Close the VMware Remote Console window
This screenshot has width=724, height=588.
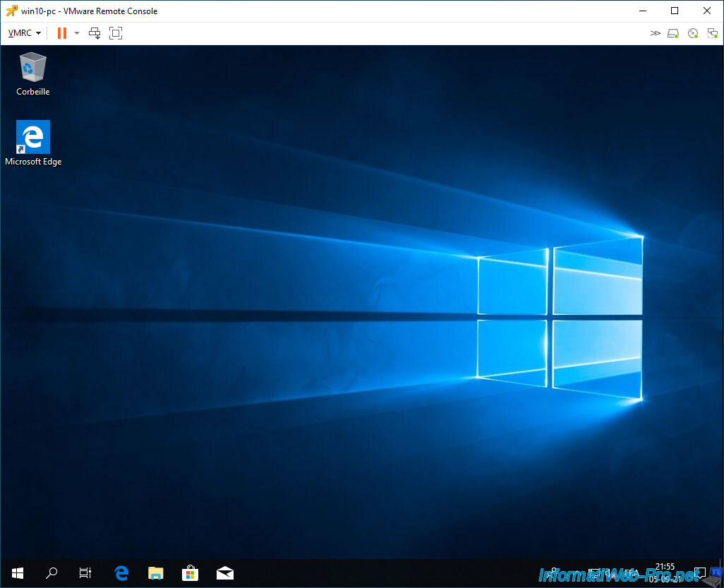(707, 11)
